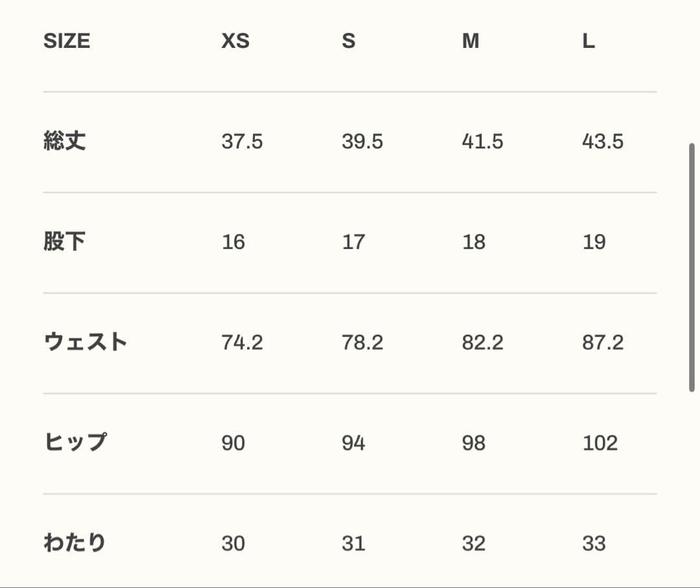The width and height of the screenshot is (700, 588).
Task: Click the わたり row label
Action: 75,543
